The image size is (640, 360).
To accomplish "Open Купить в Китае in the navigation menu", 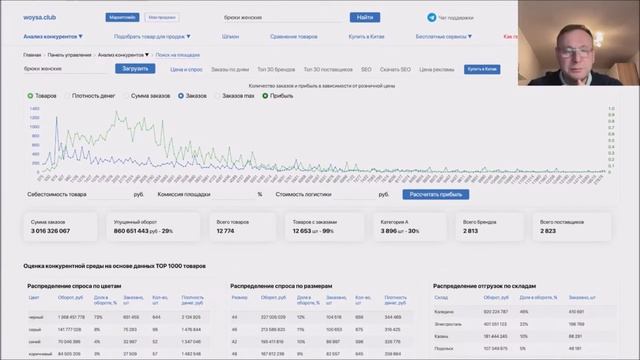I will click(366, 37).
